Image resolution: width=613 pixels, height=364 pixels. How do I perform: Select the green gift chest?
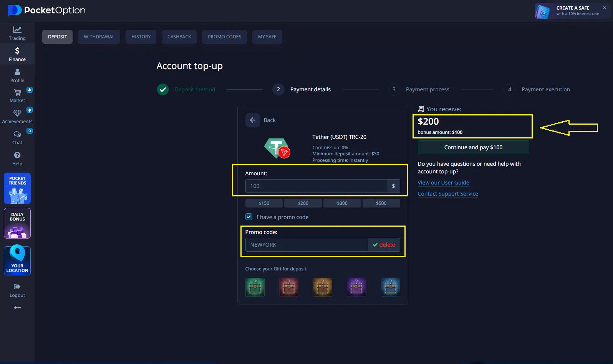pos(255,287)
